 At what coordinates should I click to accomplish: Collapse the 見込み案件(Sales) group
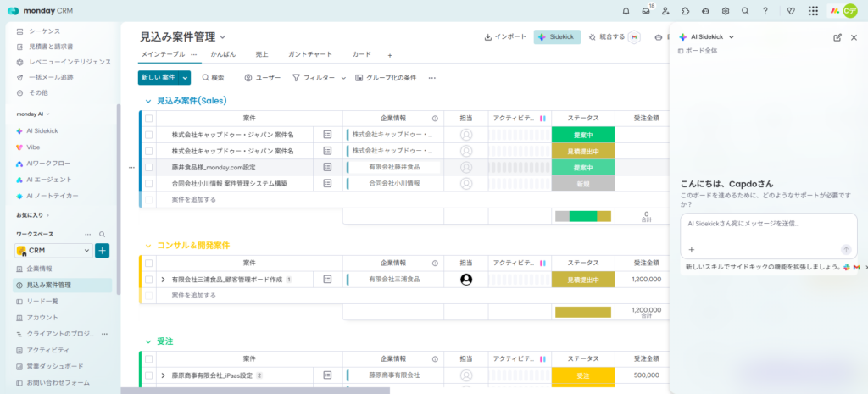coord(147,101)
